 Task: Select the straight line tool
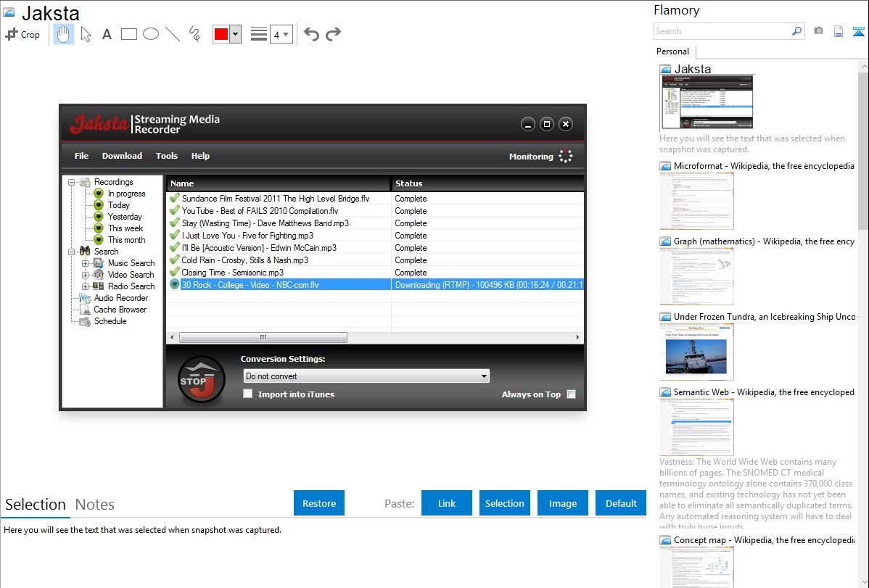tap(173, 34)
